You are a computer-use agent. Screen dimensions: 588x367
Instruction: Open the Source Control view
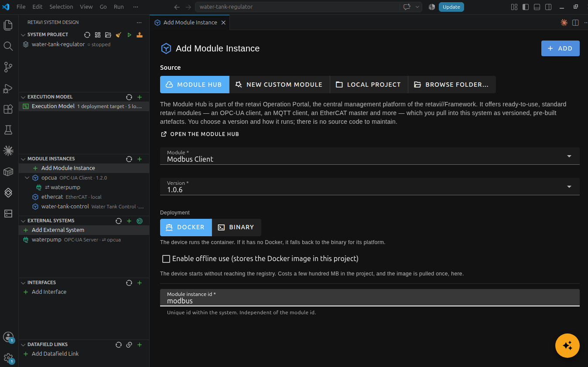coord(8,67)
